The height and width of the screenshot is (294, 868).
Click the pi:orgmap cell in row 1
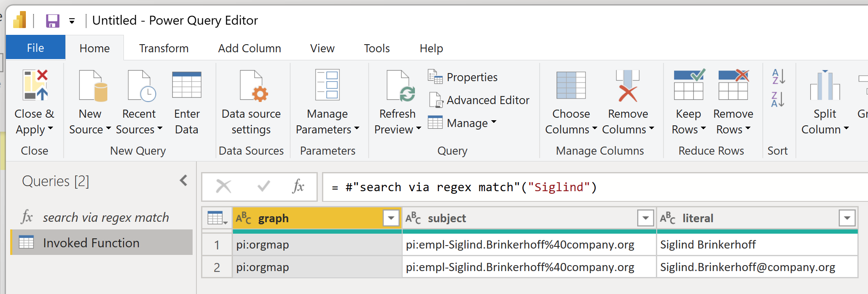pyautogui.click(x=317, y=245)
